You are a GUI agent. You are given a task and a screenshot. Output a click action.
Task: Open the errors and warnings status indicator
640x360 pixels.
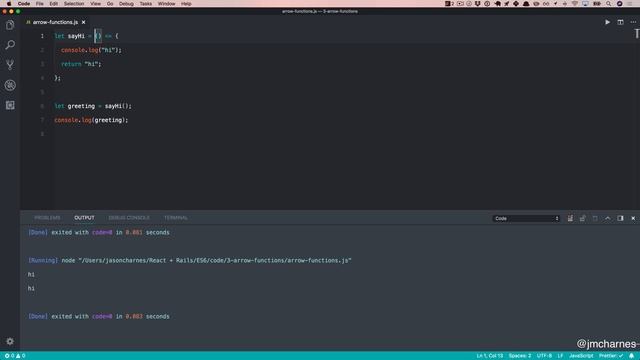point(15,356)
